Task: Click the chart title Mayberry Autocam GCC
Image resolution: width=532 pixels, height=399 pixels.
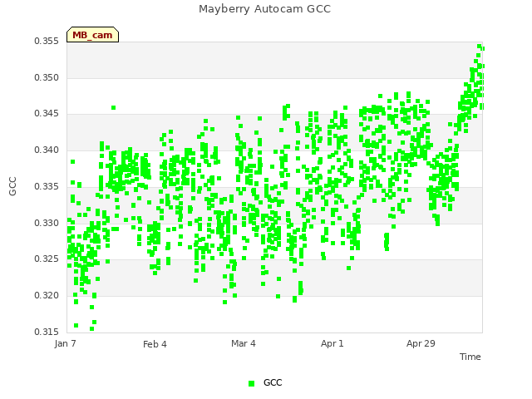Action: pos(264,9)
